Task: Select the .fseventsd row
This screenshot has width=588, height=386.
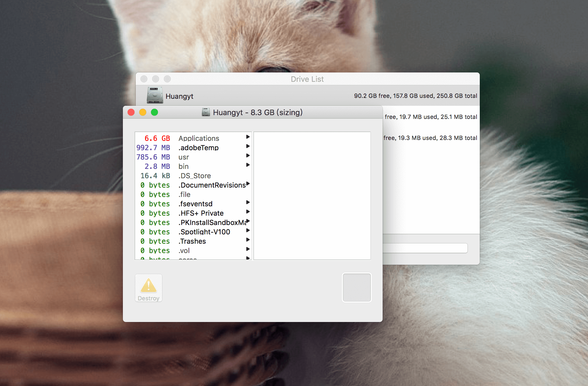Action: (x=193, y=204)
